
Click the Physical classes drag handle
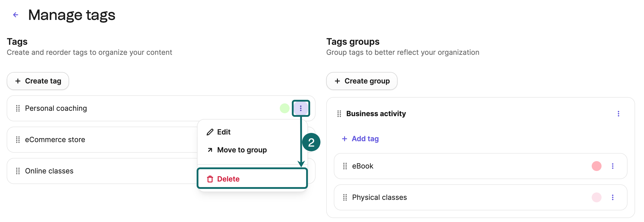(345, 197)
